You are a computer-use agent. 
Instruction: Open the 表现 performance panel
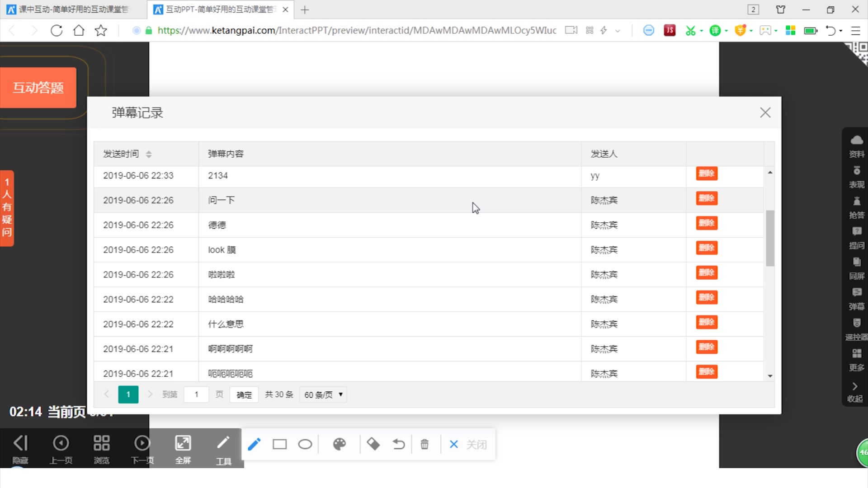[857, 178]
